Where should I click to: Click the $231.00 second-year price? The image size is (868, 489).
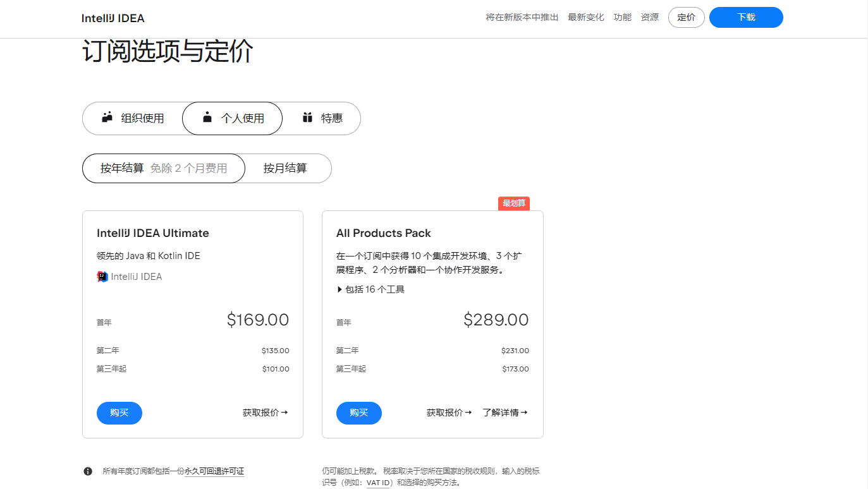click(515, 351)
